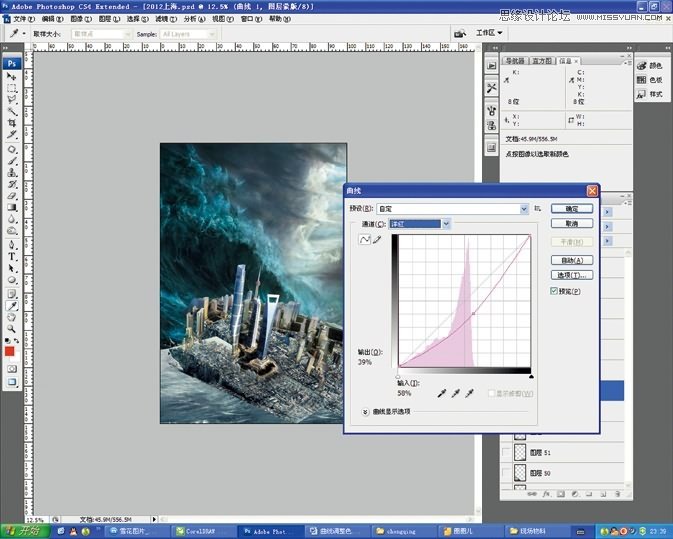Click the OK button (确定) in Curves
The image size is (673, 539).
tap(572, 209)
